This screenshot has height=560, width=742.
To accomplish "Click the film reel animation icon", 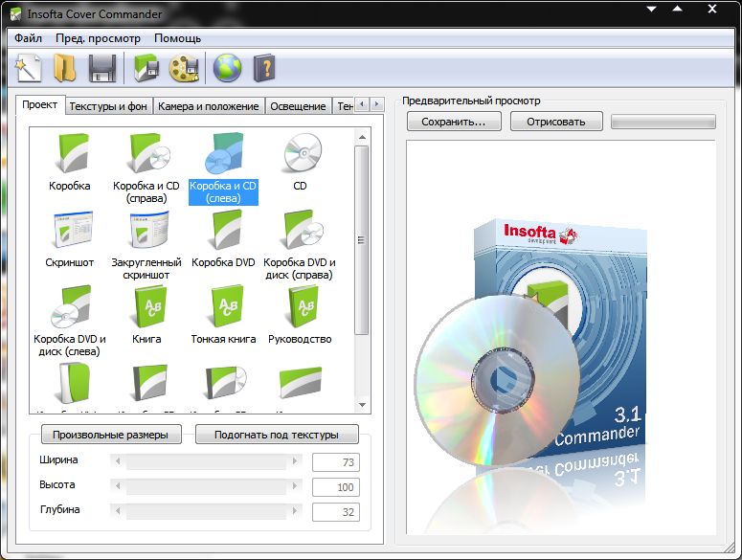I will (x=184, y=68).
